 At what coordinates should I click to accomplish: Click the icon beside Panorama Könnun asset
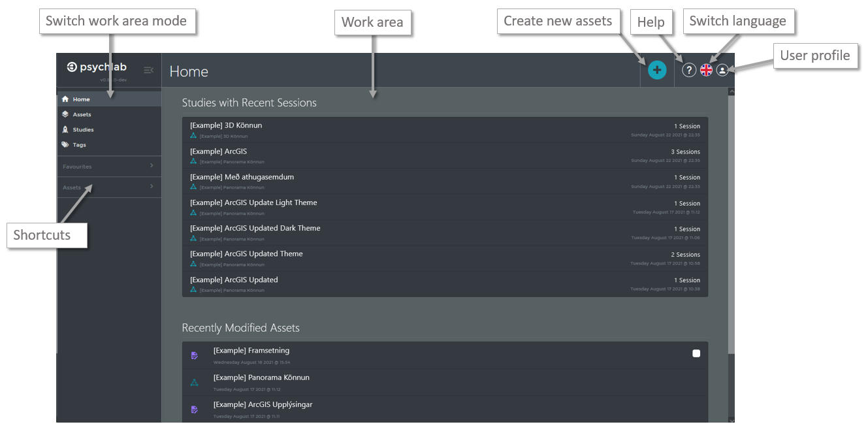(194, 383)
